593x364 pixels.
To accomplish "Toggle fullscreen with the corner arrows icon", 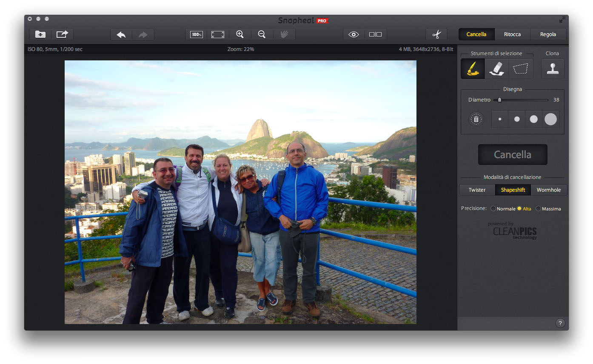I will (x=562, y=20).
